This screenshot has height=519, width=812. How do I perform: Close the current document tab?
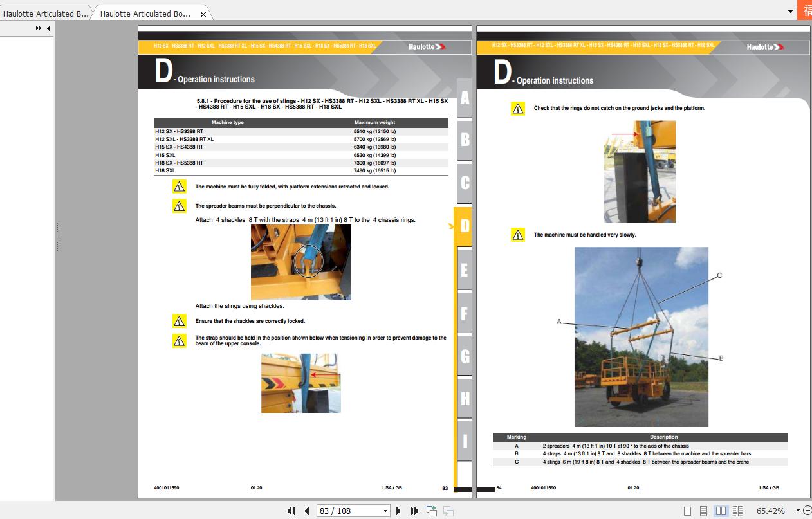(203, 14)
